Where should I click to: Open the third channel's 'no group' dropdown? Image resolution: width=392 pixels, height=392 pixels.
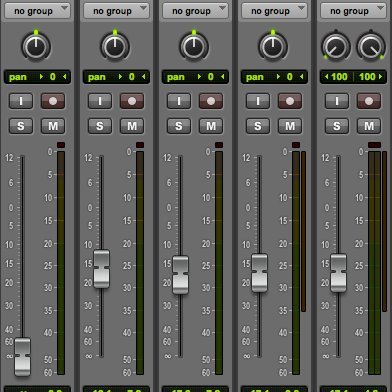coord(195,10)
